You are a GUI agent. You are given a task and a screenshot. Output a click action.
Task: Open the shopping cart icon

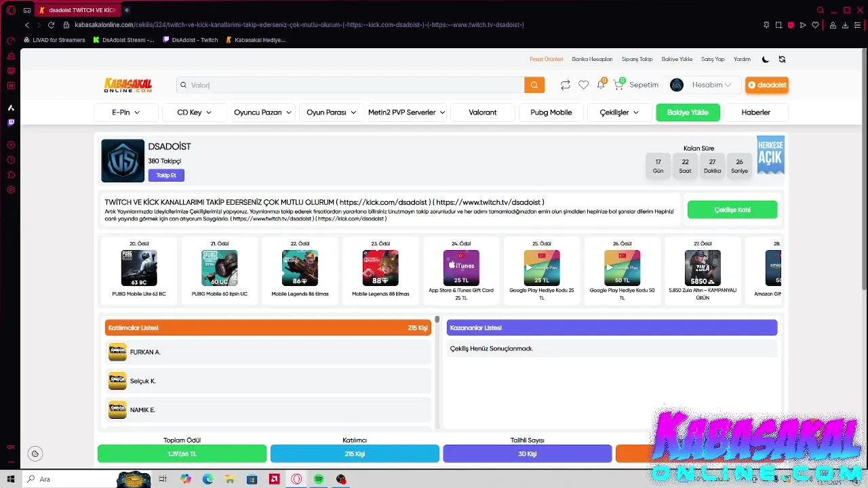coord(618,85)
